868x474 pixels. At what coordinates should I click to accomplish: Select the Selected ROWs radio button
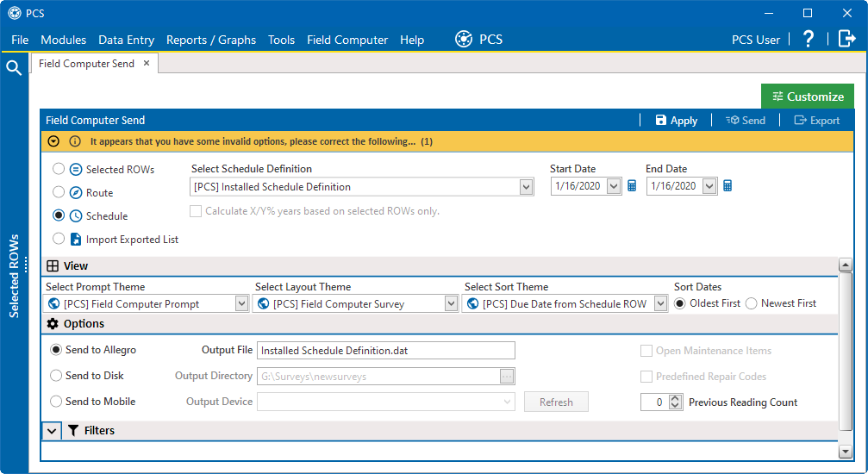[58, 169]
